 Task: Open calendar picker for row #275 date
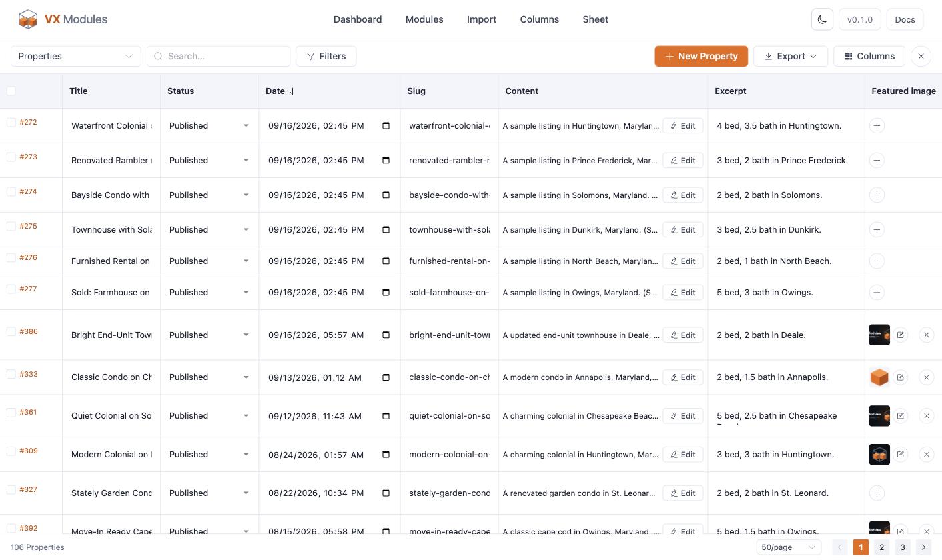pos(386,229)
